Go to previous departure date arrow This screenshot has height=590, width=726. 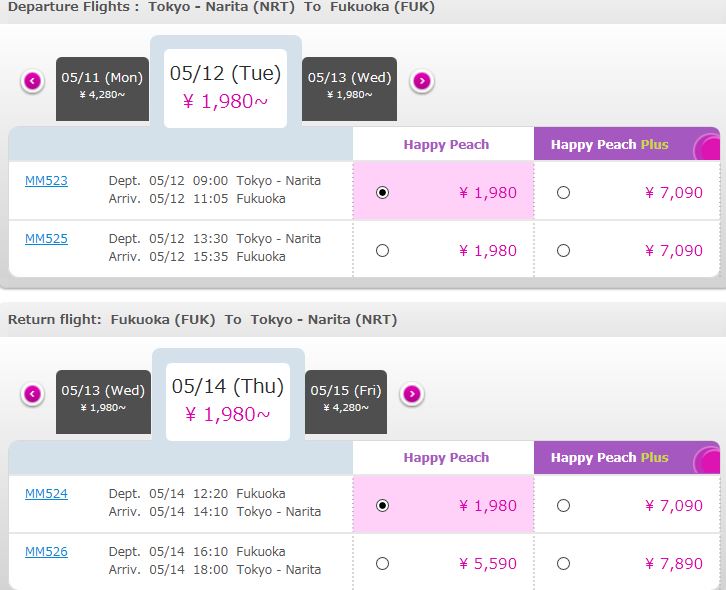[32, 82]
